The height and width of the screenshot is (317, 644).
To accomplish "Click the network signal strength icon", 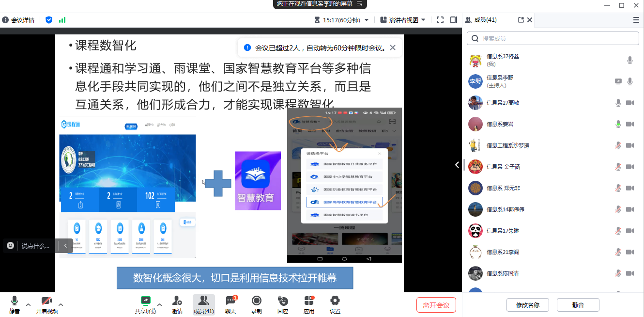I will tap(62, 20).
